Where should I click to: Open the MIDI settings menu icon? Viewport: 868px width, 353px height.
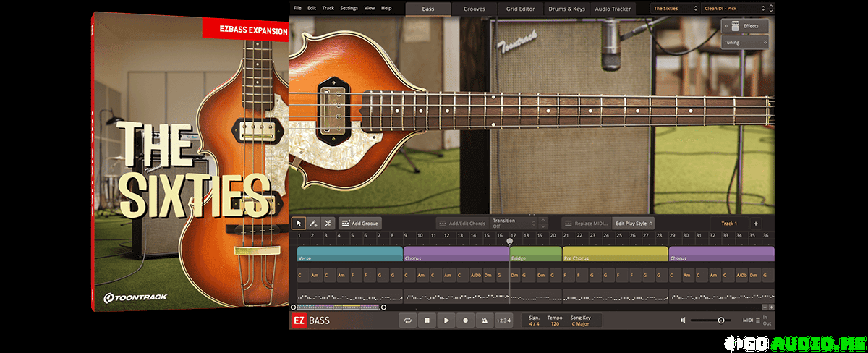pos(757,320)
